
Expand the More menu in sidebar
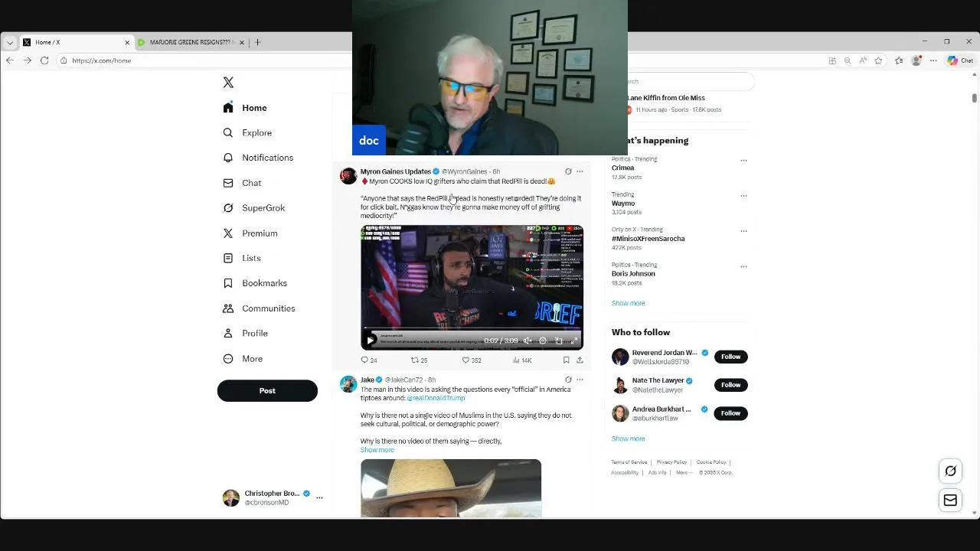click(243, 359)
